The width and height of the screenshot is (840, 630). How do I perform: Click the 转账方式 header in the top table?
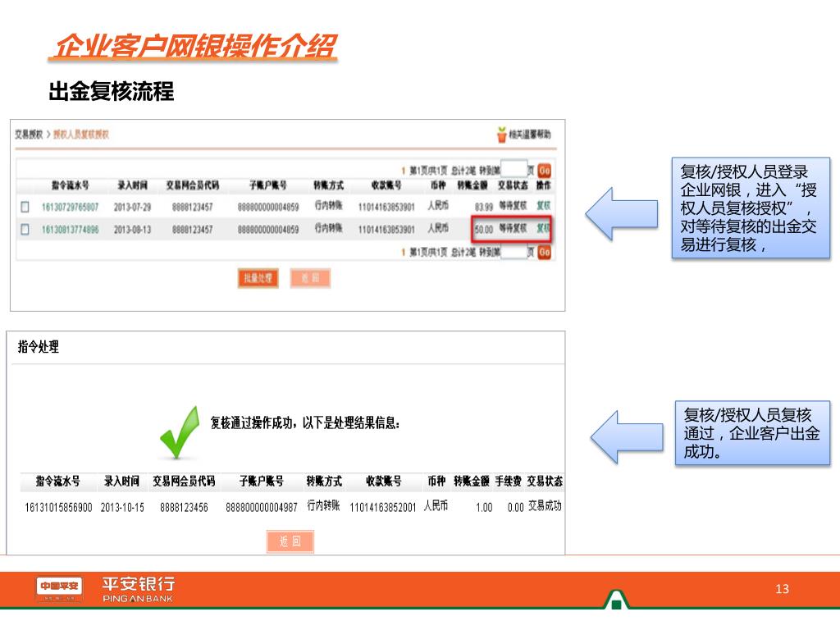(328, 185)
